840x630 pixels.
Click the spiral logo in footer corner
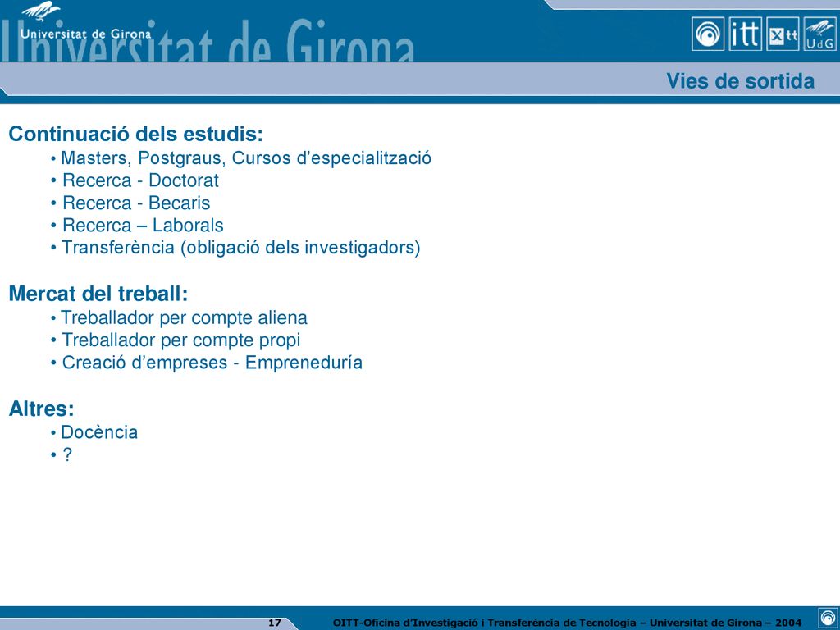click(x=827, y=617)
